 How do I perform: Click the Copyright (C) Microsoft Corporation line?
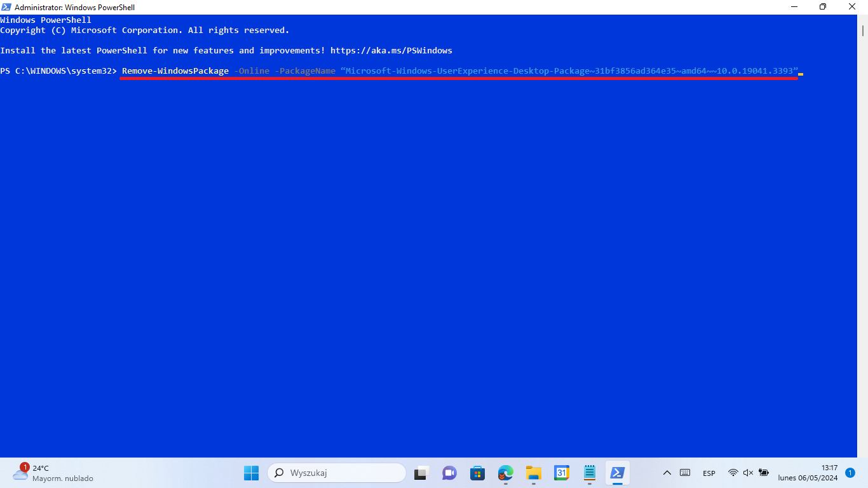click(x=145, y=30)
